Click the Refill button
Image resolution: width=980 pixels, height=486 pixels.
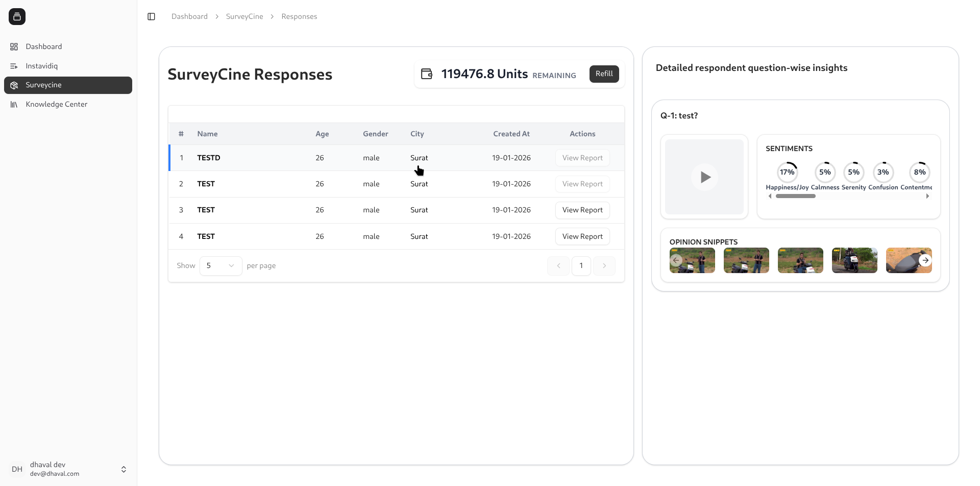604,74
